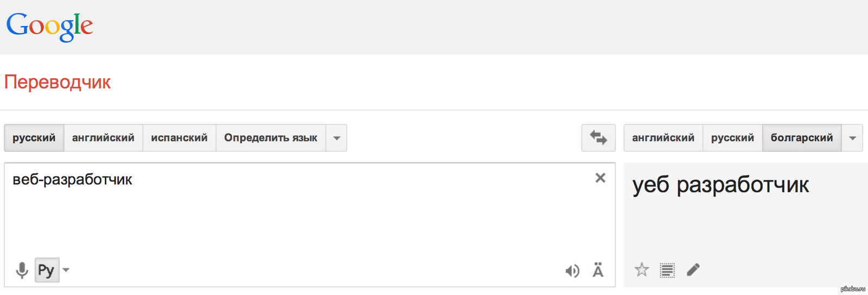Viewport: 868px width, 295px height.
Task: Show transliteration with the Ä icon
Action: pyautogui.click(x=598, y=270)
